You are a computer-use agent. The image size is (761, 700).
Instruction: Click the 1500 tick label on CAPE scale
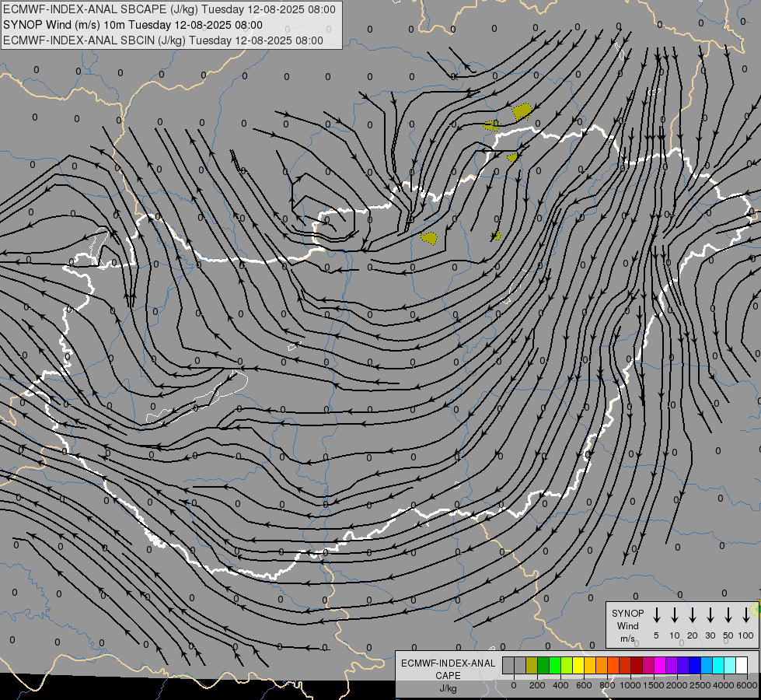(x=653, y=685)
